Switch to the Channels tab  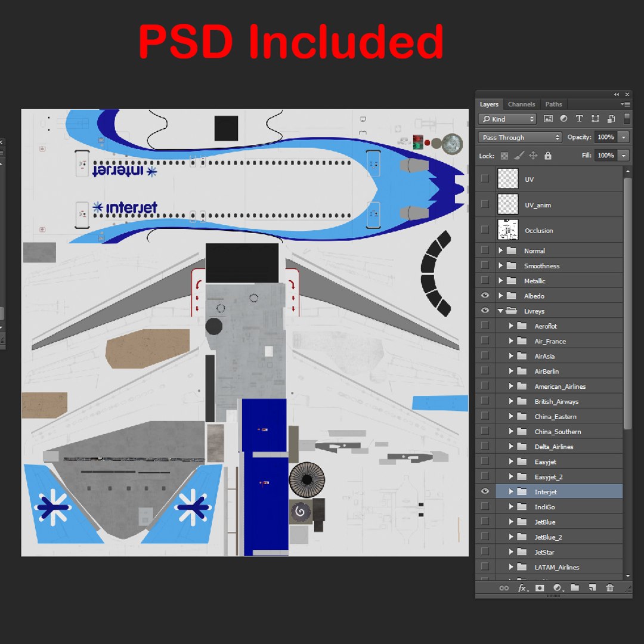[x=521, y=104]
